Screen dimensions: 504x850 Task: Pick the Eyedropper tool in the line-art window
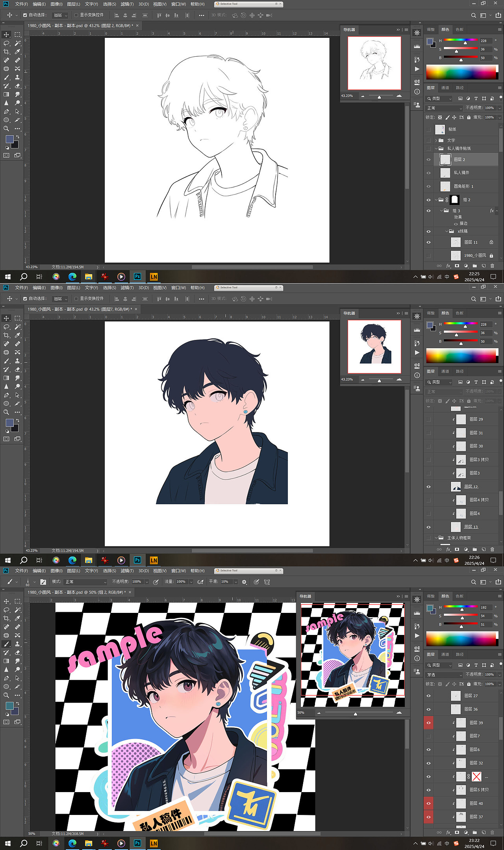pos(17,52)
